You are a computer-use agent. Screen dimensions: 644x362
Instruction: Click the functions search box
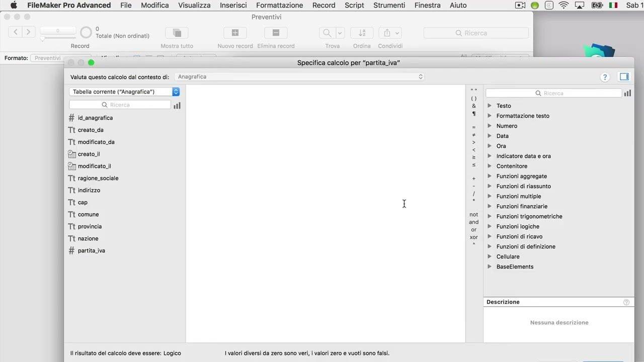[x=553, y=93]
